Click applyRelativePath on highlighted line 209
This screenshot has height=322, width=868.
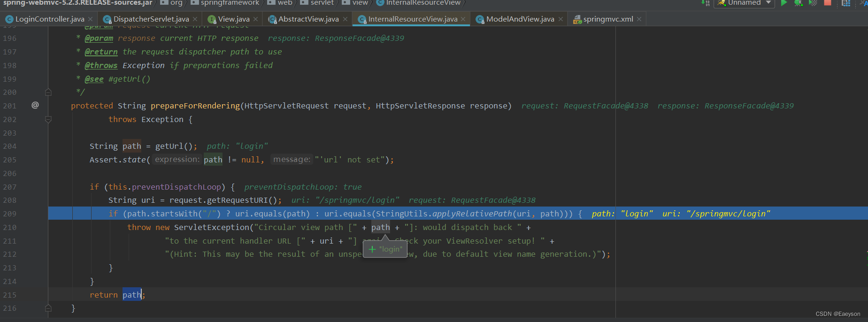click(472, 214)
